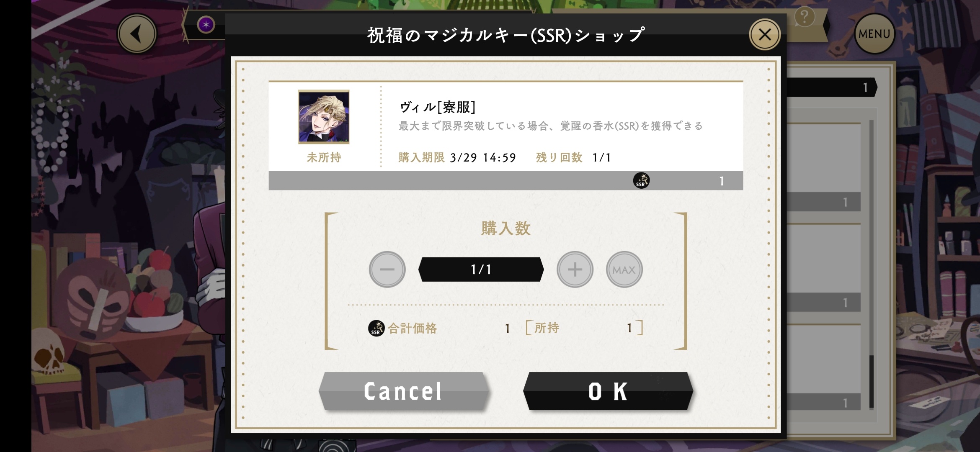
Task: Close the SSR key shop dialog
Action: coord(765,35)
